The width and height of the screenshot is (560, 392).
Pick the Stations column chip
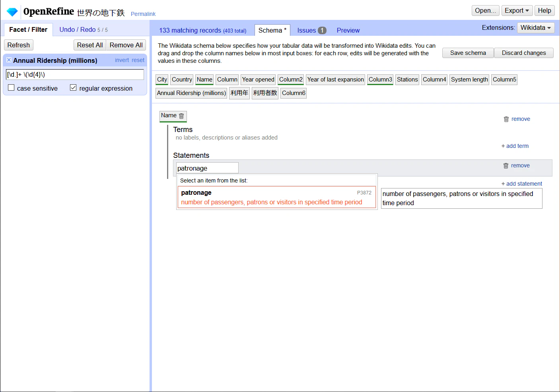(x=407, y=80)
